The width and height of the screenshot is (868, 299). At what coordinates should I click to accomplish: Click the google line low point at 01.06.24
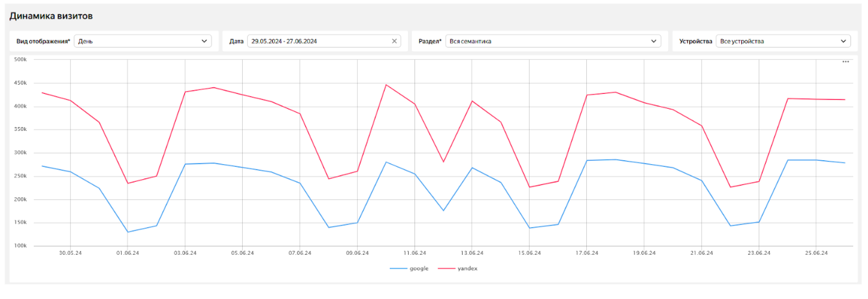[128, 232]
